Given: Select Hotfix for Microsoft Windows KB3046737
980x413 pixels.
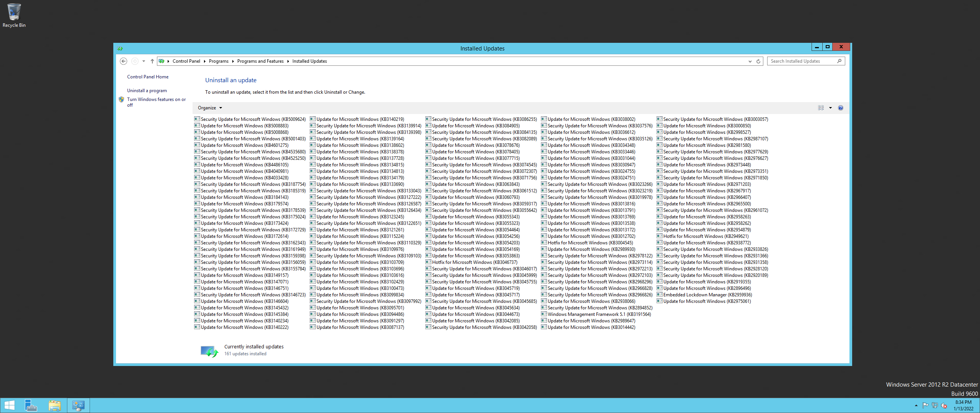Looking at the screenshot, I should click(472, 262).
